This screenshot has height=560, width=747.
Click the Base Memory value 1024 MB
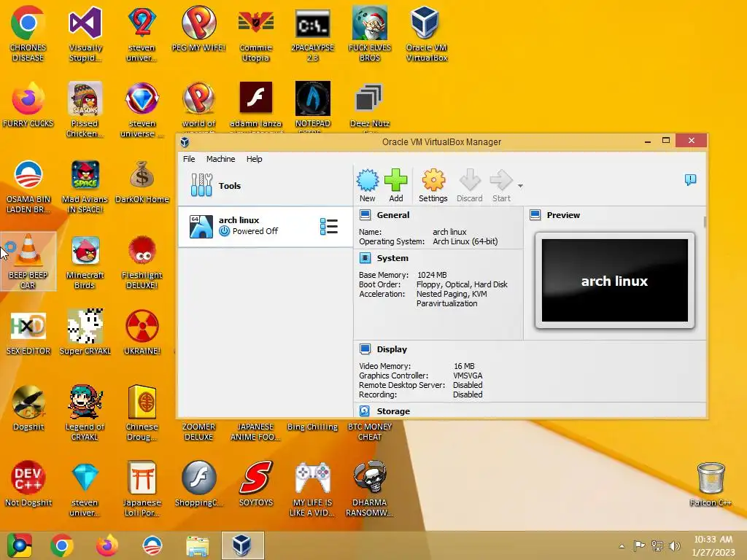coord(432,275)
